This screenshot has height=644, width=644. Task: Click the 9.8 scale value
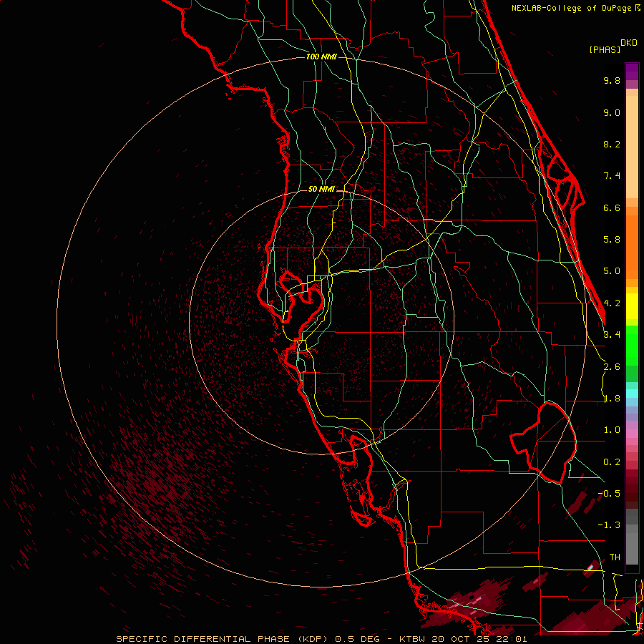612,80
